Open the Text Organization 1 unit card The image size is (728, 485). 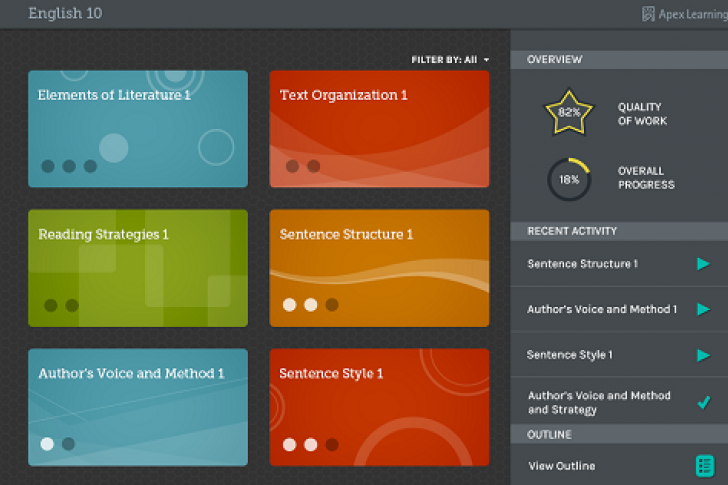point(379,129)
